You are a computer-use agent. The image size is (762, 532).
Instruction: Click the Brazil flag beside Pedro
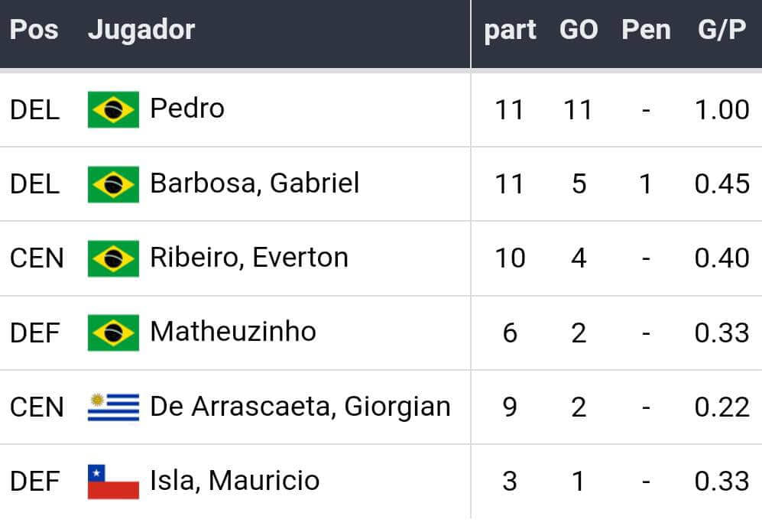tap(113, 109)
